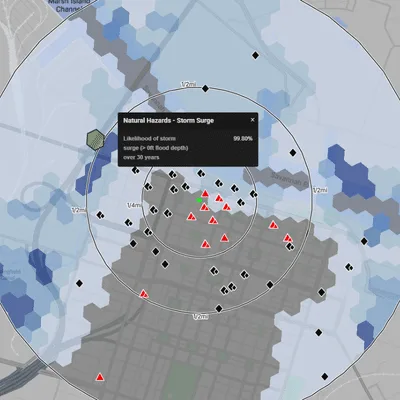Select the green hexagon marker on the ring
This screenshot has height=400, width=400.
(95, 139)
